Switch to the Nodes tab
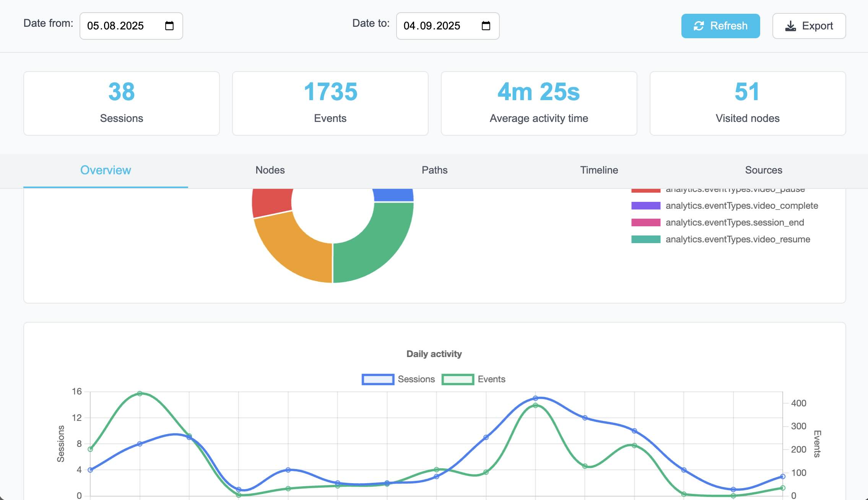 (x=270, y=170)
